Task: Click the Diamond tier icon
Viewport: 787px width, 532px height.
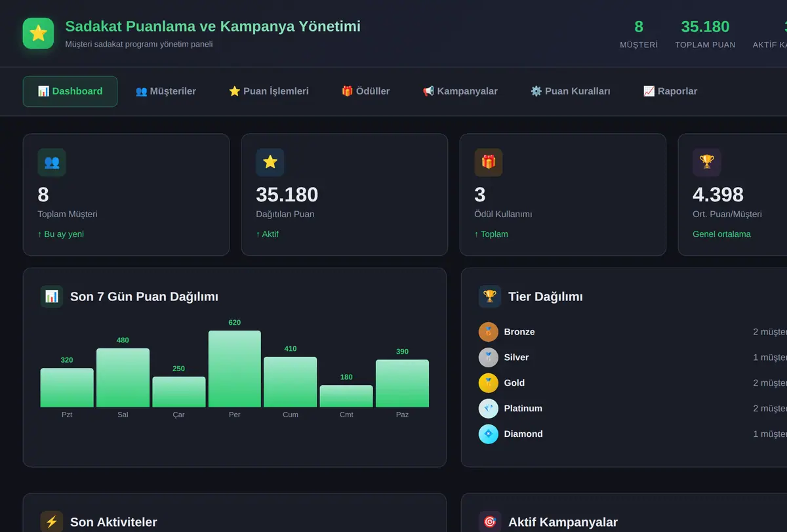Action: point(489,434)
